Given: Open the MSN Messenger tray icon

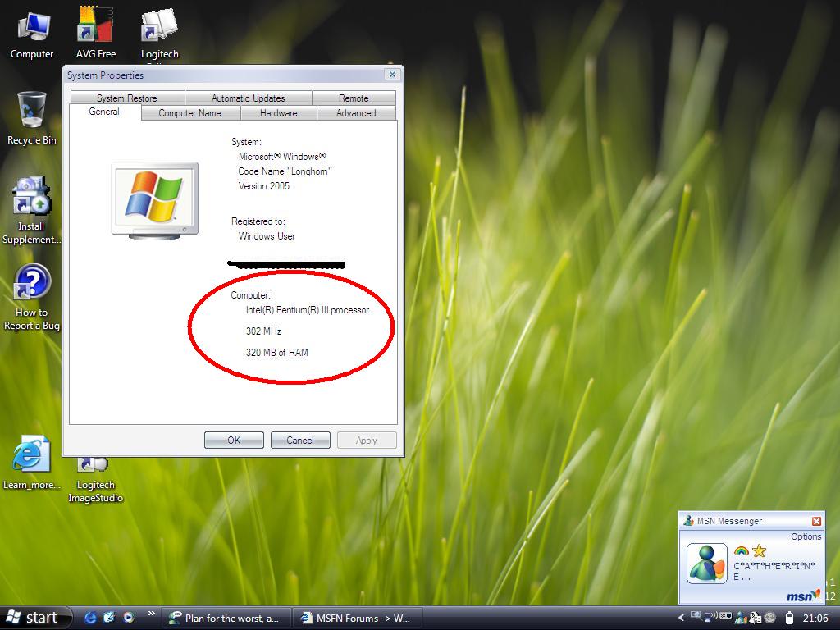Looking at the screenshot, I should tap(741, 619).
